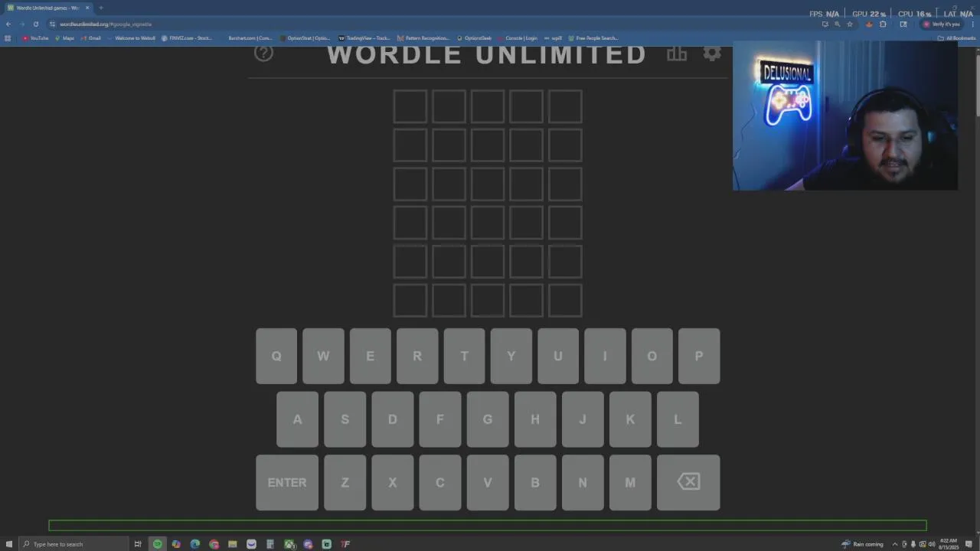Show hidden system tray icons chevron
The width and height of the screenshot is (980, 551).
tap(894, 544)
